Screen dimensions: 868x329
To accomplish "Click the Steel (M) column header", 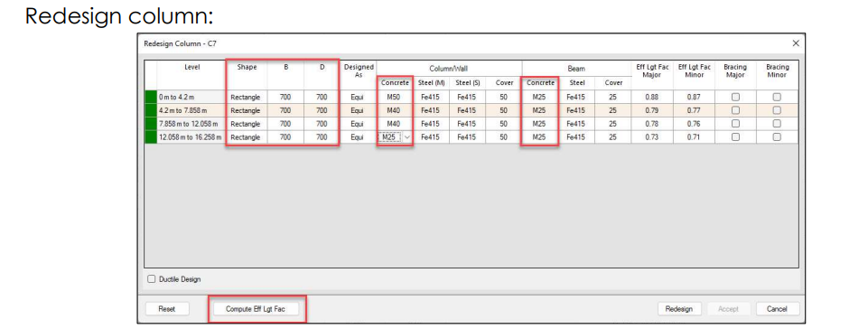I will (431, 83).
